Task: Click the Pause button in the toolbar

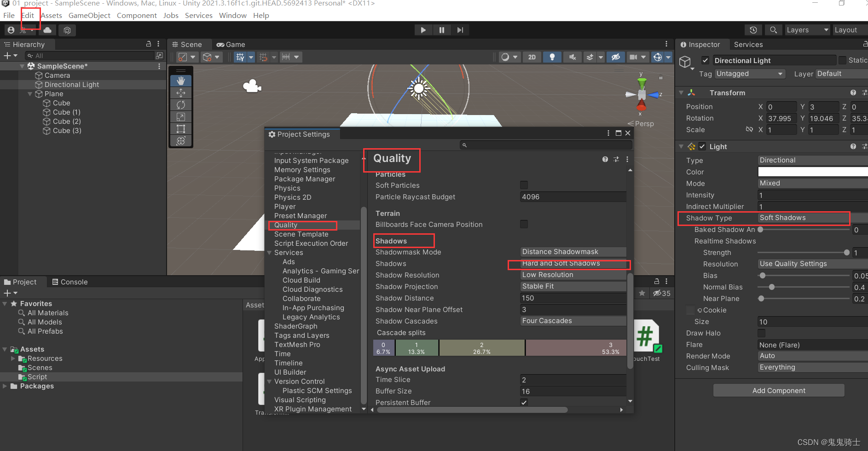Action: (442, 29)
